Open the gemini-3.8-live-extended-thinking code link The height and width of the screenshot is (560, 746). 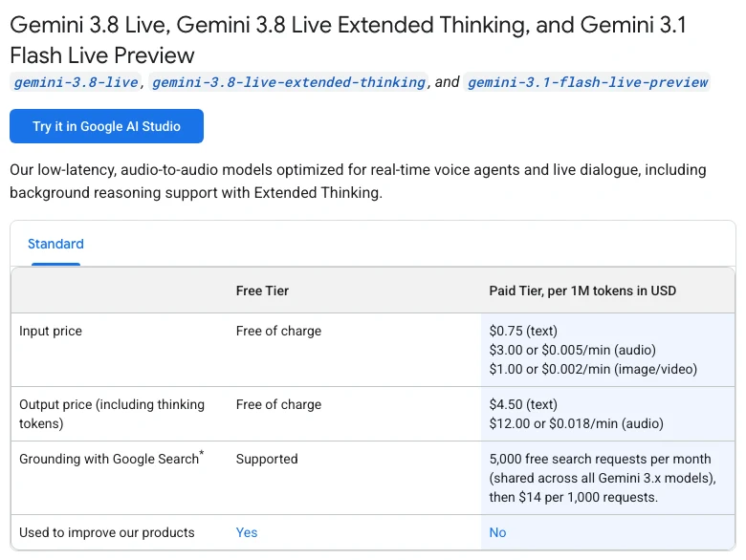coord(288,82)
